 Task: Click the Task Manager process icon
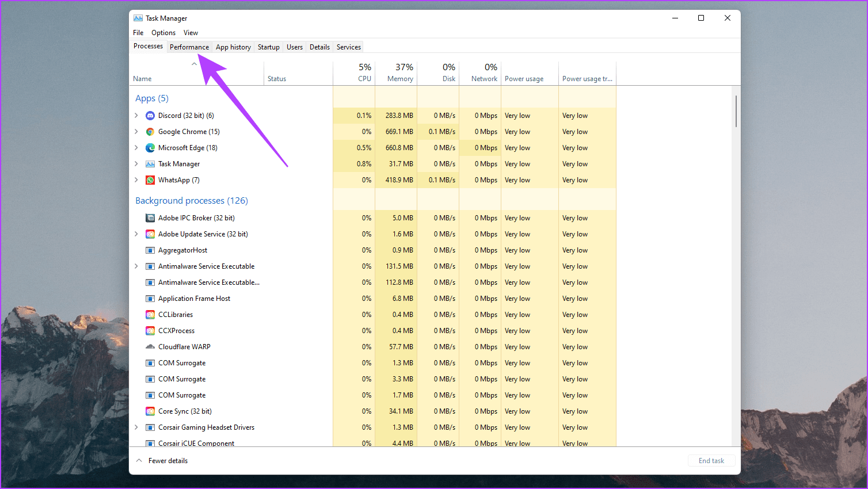click(150, 164)
